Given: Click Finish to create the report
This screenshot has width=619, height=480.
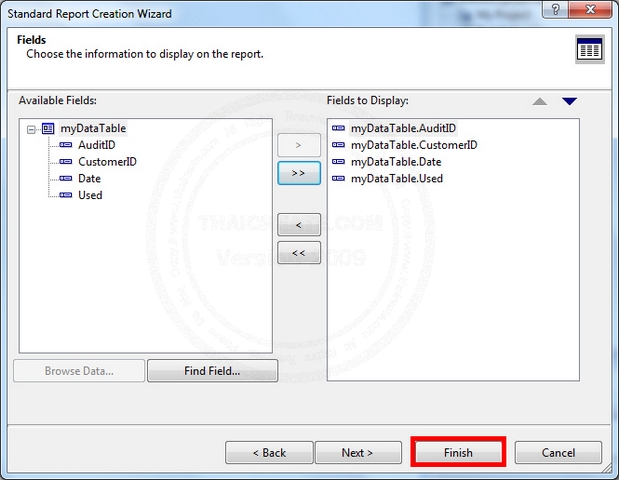Looking at the screenshot, I should (458, 452).
